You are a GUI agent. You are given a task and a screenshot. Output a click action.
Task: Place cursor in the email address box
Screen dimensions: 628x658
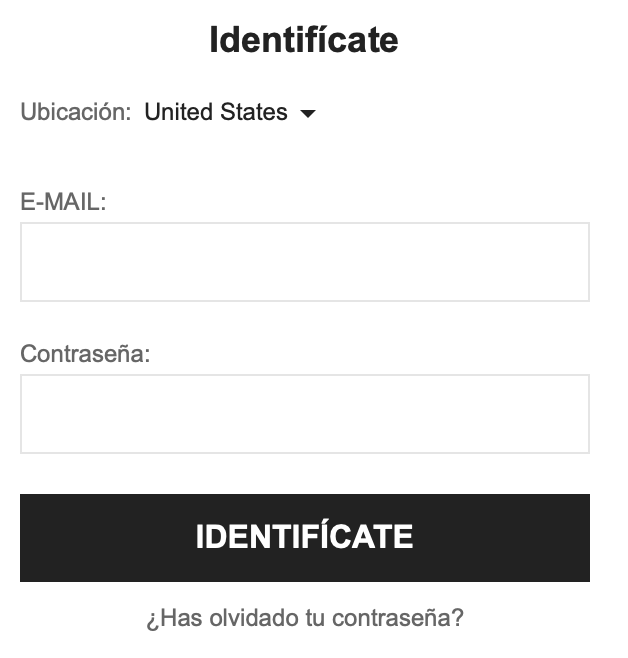[x=304, y=262]
